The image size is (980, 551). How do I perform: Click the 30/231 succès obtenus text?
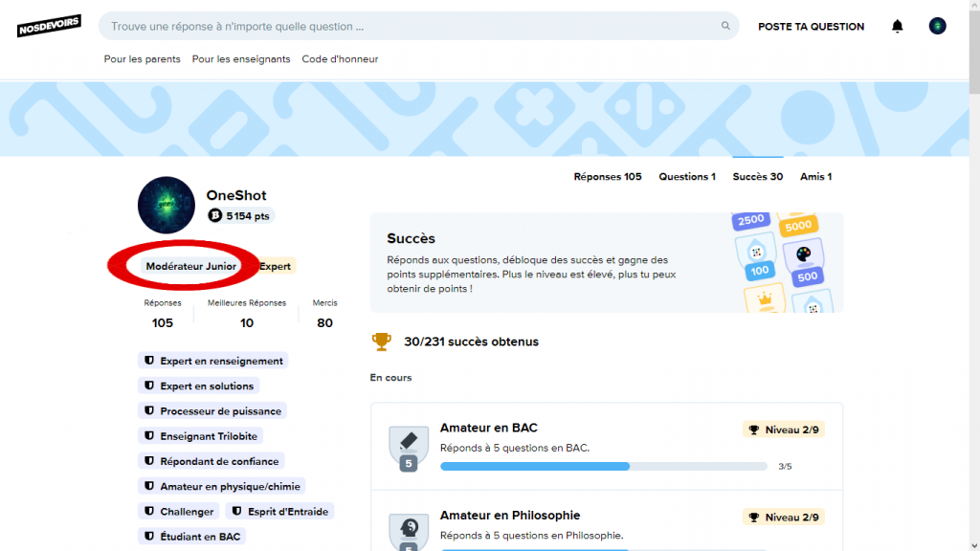coord(471,342)
